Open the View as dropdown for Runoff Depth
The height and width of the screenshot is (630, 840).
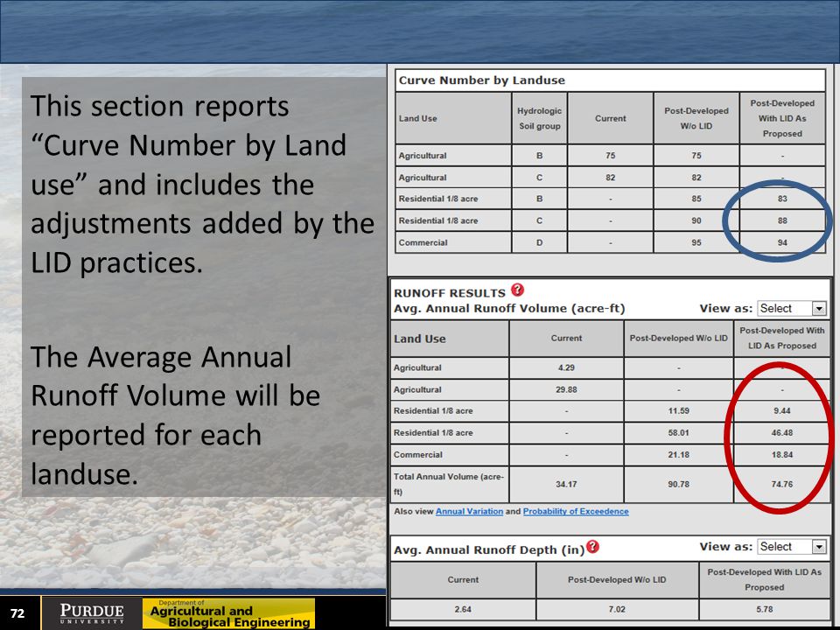(x=791, y=546)
